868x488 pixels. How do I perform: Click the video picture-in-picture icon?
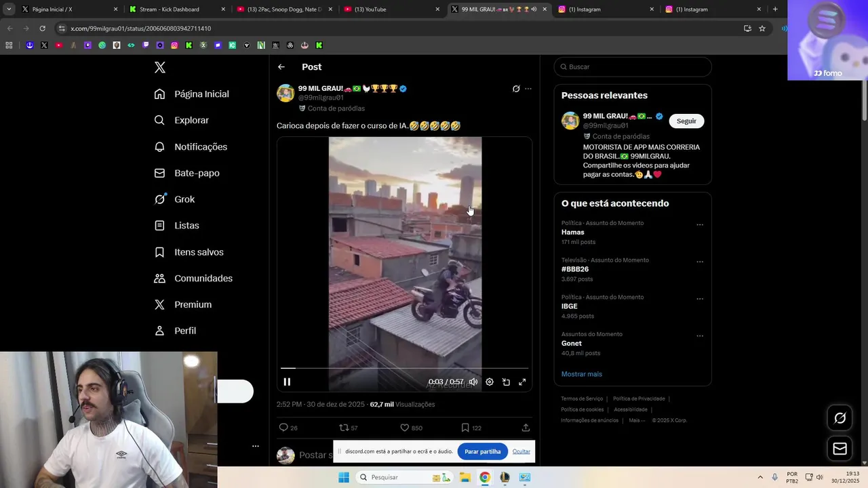pyautogui.click(x=506, y=382)
